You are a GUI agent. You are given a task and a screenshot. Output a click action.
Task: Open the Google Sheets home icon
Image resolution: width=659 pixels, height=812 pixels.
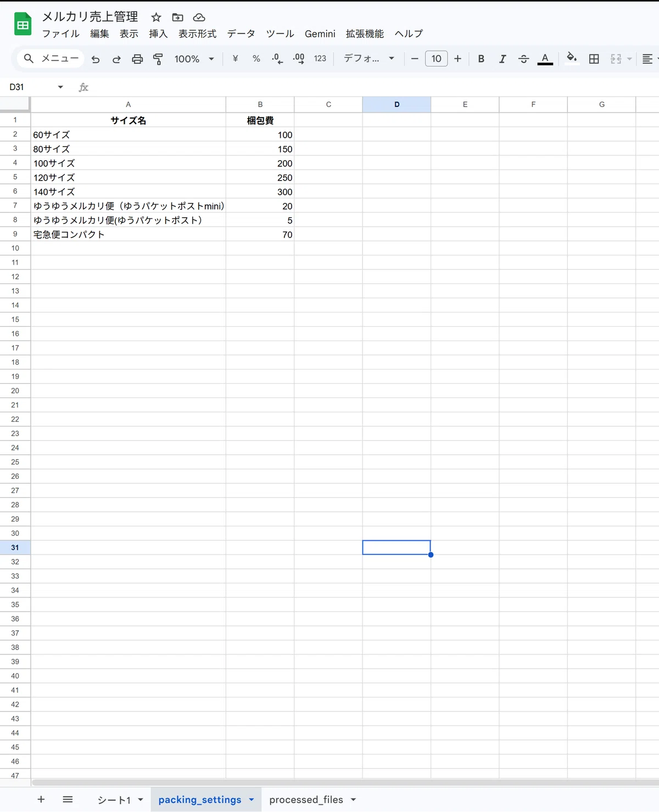[x=23, y=24]
